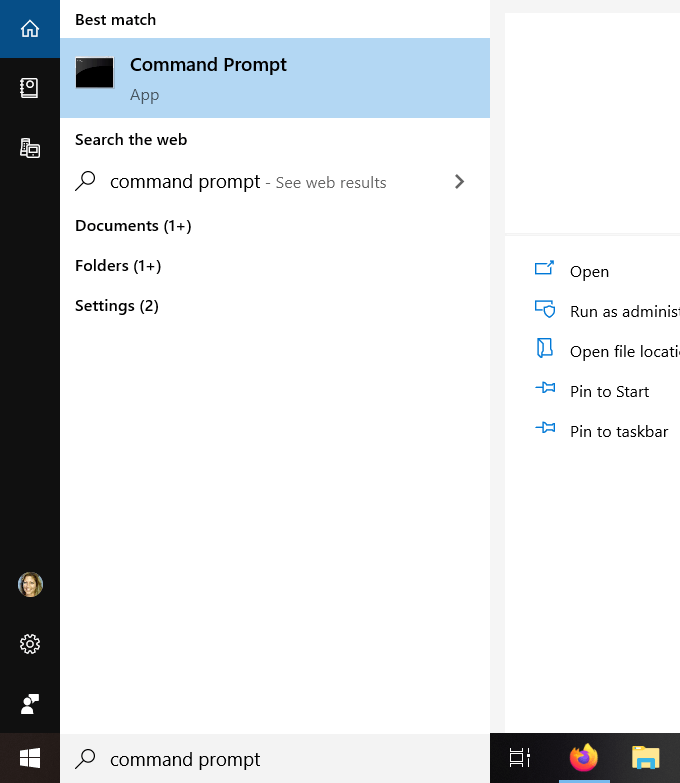Viewport: 680px width, 783px height.
Task: Select Pin to taskbar option
Action: [x=618, y=432]
